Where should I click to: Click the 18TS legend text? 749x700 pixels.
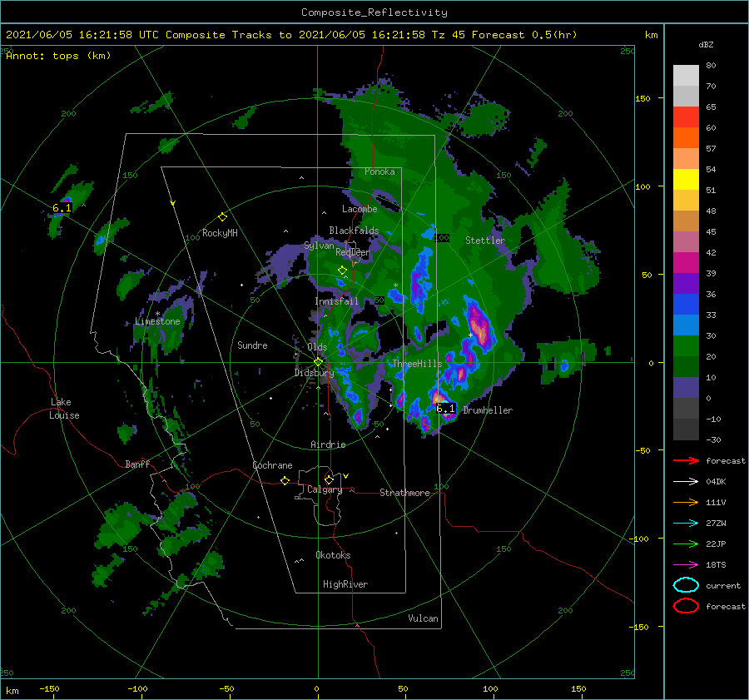pyautogui.click(x=716, y=565)
